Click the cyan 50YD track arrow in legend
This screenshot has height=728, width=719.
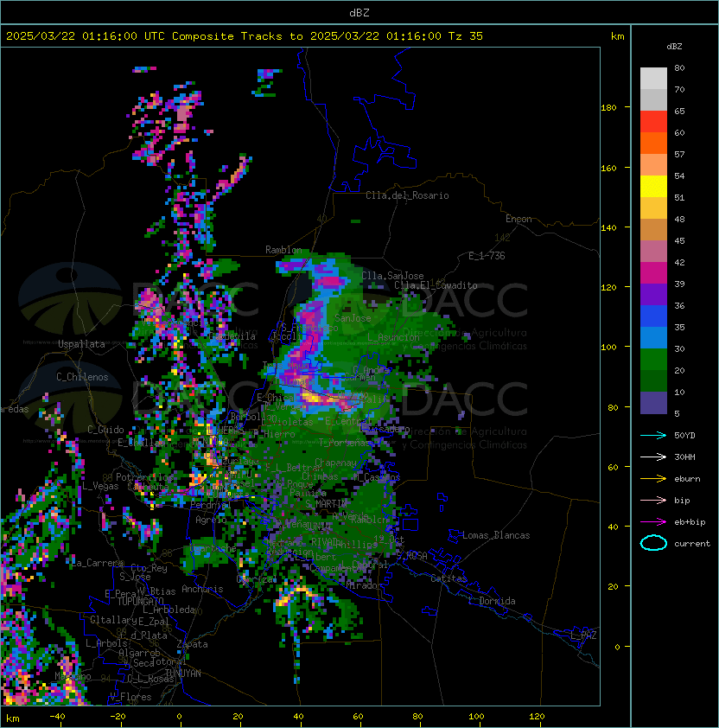[x=653, y=436]
